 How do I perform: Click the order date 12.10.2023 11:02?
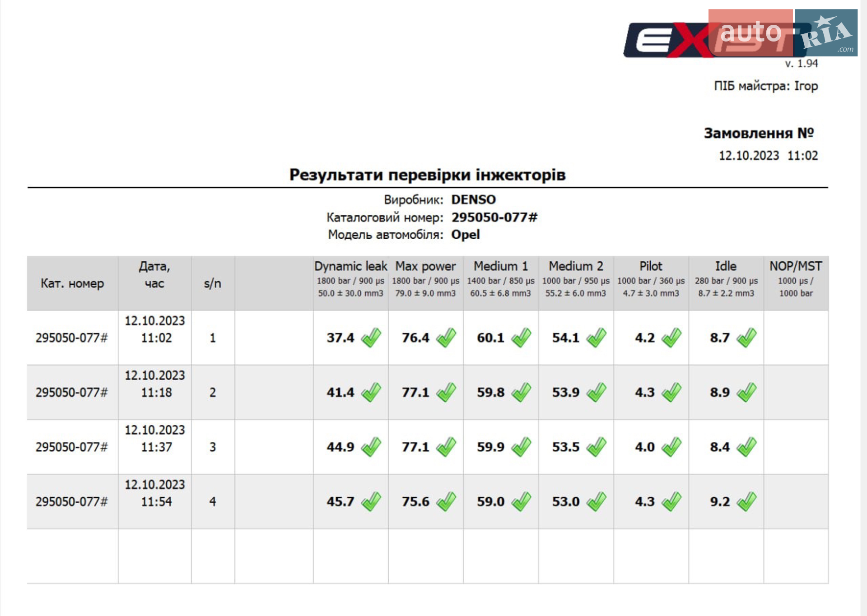coord(768,156)
